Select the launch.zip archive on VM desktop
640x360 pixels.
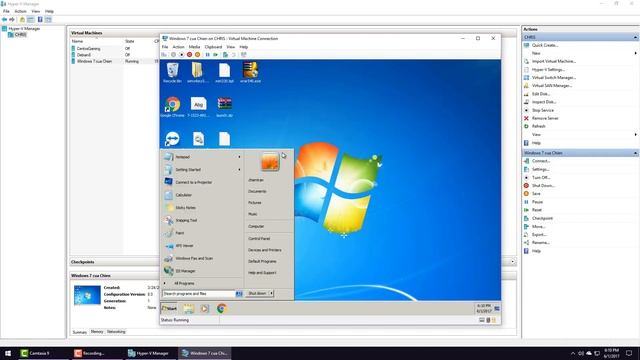(224, 107)
